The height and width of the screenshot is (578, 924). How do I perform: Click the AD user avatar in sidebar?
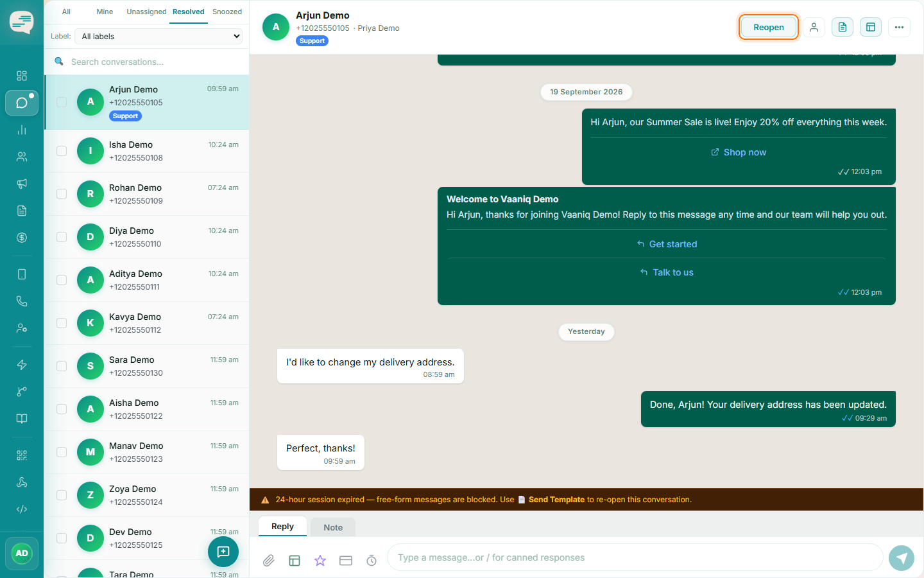(22, 554)
